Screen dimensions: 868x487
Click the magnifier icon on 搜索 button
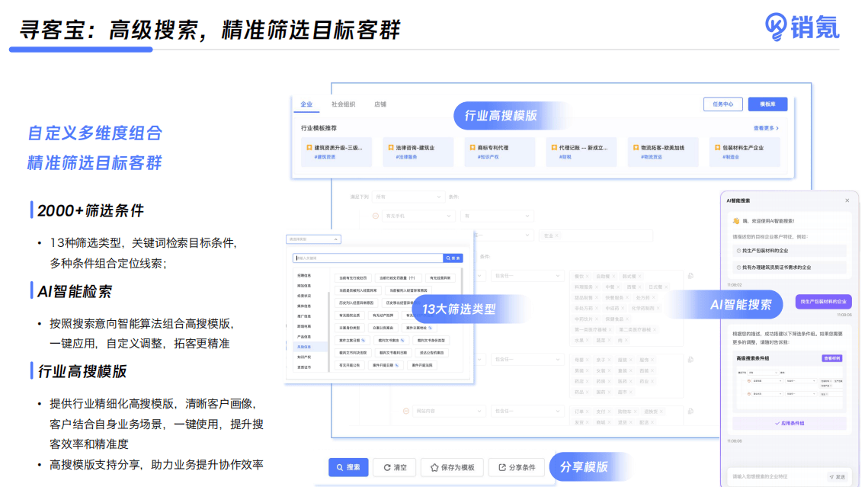coord(339,467)
